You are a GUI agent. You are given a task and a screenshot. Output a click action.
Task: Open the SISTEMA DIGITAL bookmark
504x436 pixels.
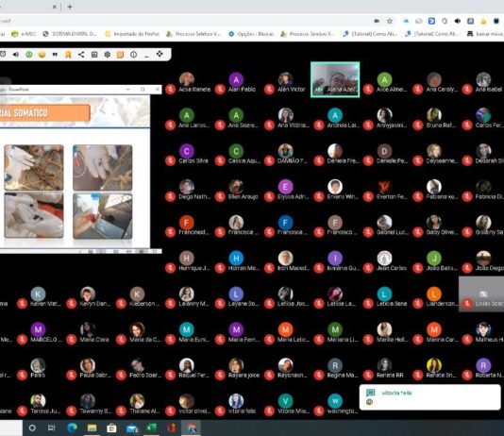pyautogui.click(x=70, y=34)
